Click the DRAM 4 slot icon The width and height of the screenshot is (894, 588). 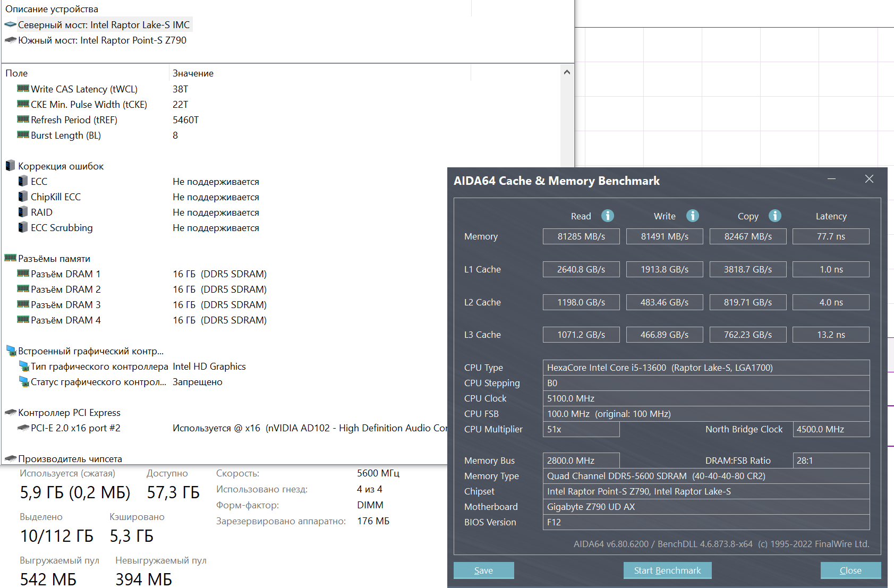tap(23, 320)
